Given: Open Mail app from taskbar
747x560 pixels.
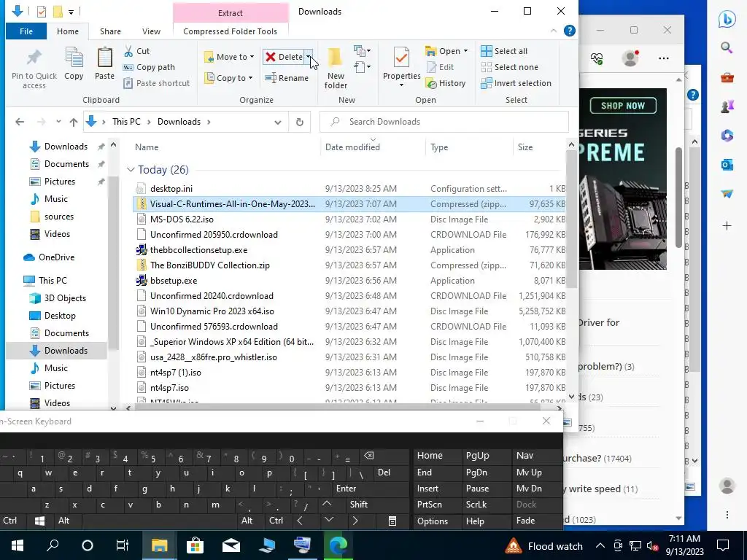Looking at the screenshot, I should point(231,545).
